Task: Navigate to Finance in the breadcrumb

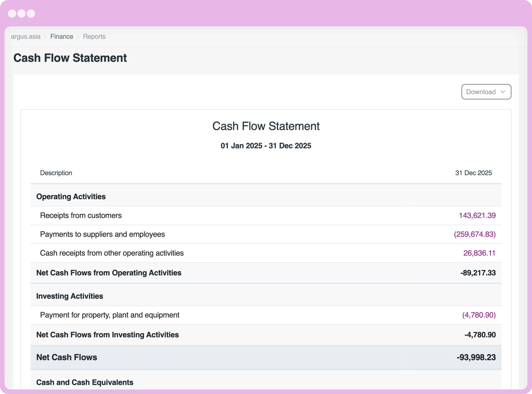Action: click(62, 36)
